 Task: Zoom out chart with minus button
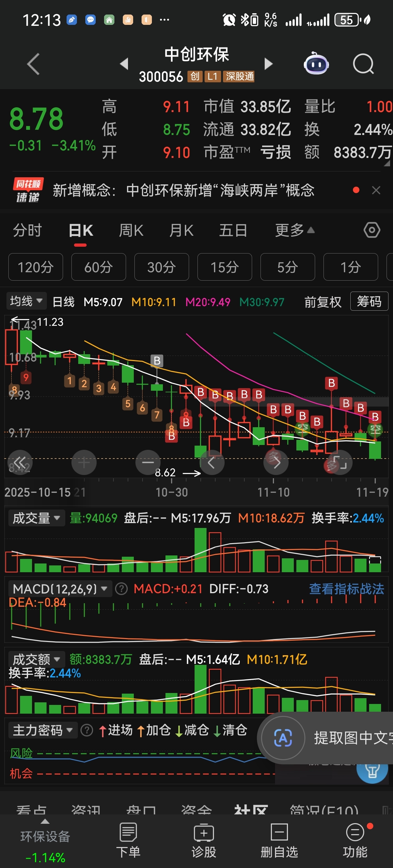tap(148, 462)
